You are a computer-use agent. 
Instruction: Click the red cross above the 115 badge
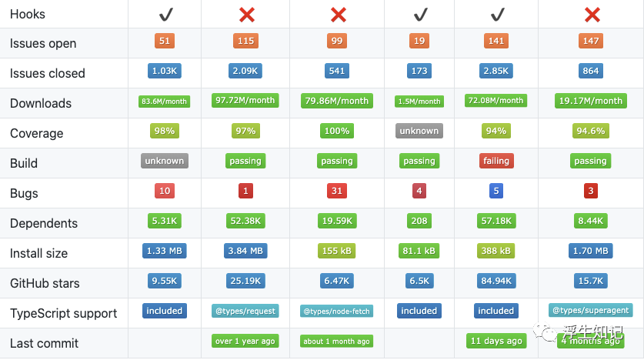click(x=246, y=14)
